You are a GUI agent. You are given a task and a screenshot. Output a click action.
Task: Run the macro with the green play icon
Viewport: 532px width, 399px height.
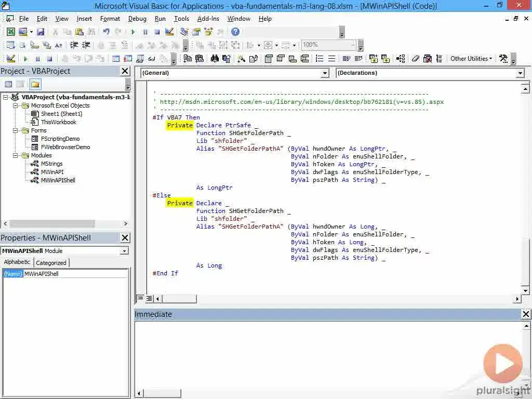coord(133,32)
